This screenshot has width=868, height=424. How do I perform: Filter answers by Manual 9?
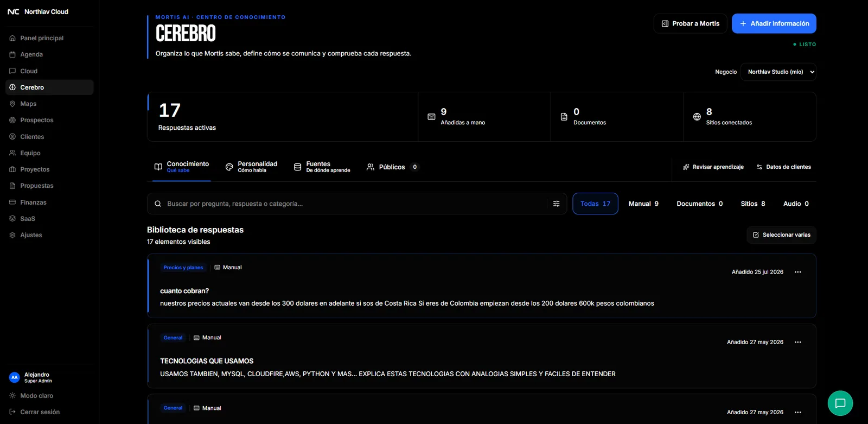coord(643,204)
